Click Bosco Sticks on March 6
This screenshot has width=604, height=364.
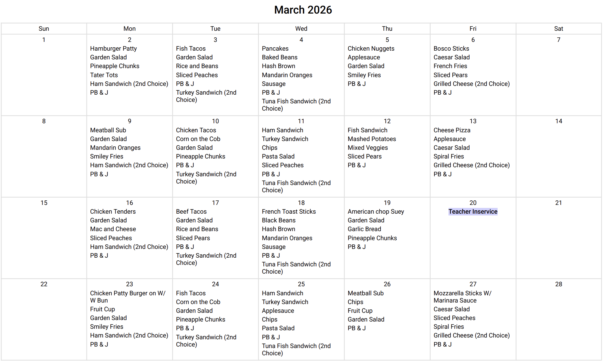(x=451, y=49)
